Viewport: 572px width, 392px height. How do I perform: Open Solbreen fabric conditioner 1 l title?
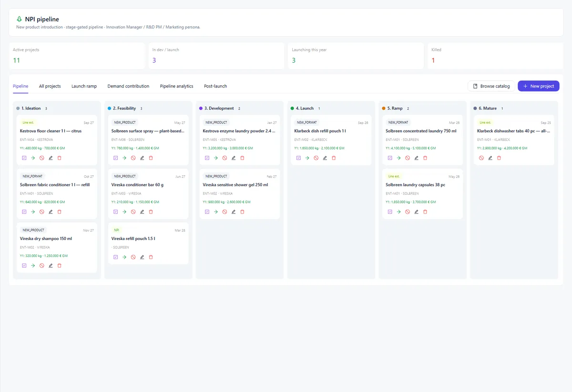tap(55, 185)
